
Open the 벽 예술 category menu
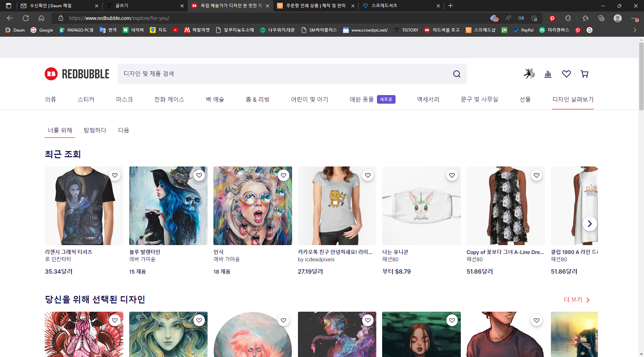(x=215, y=100)
